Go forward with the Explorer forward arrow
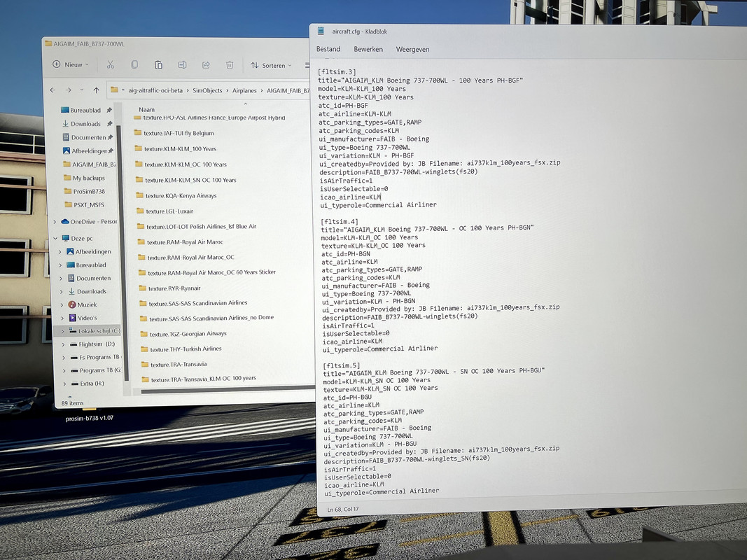Screen dimensions: 747x560 pos(69,90)
